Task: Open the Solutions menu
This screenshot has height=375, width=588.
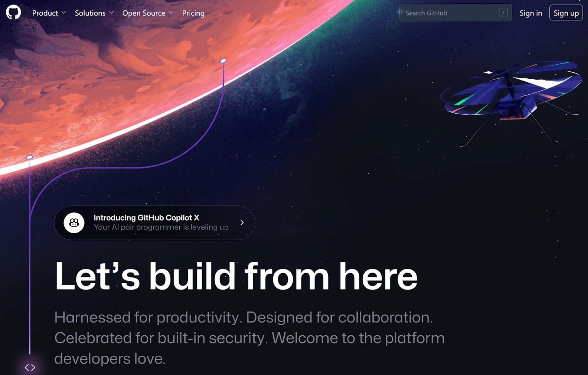Action: tap(94, 13)
